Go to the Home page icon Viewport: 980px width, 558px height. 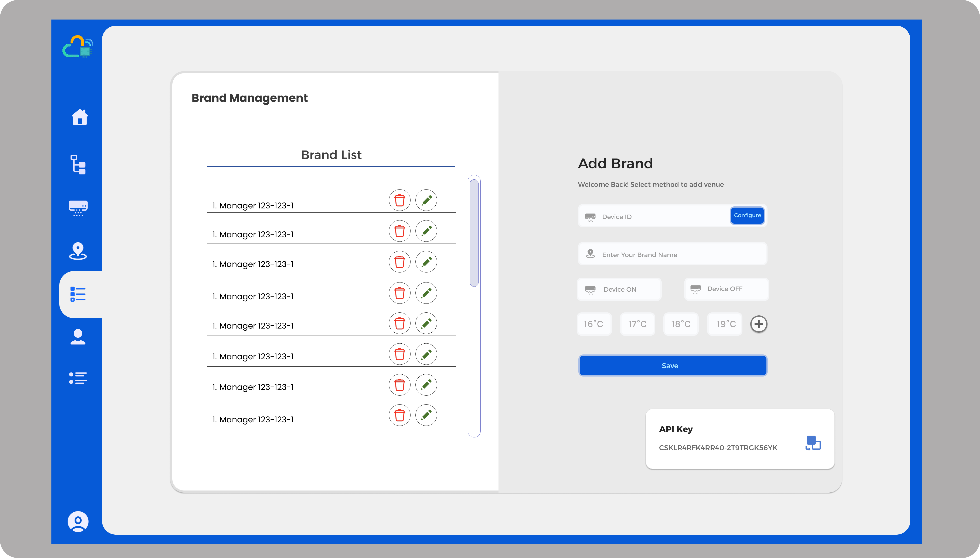coord(79,117)
